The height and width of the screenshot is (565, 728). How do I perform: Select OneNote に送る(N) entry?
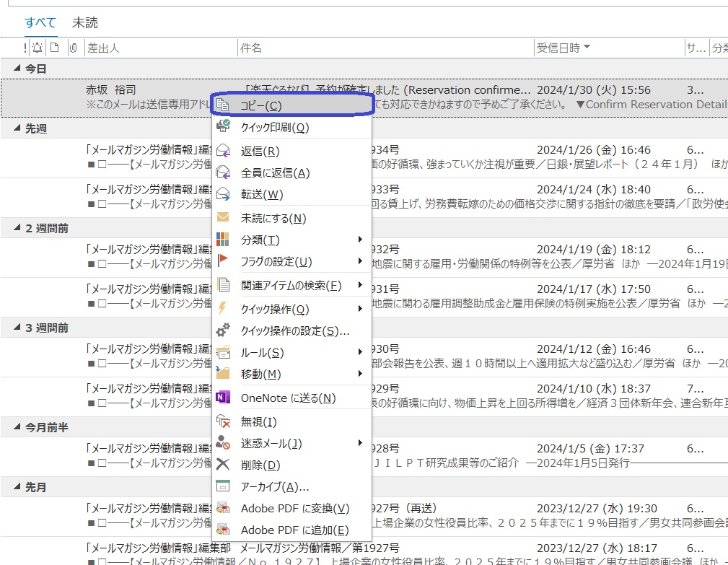[x=292, y=398]
